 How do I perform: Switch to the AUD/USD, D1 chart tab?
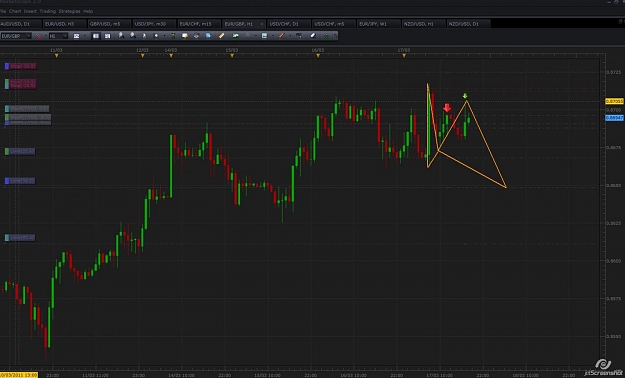[x=20, y=24]
